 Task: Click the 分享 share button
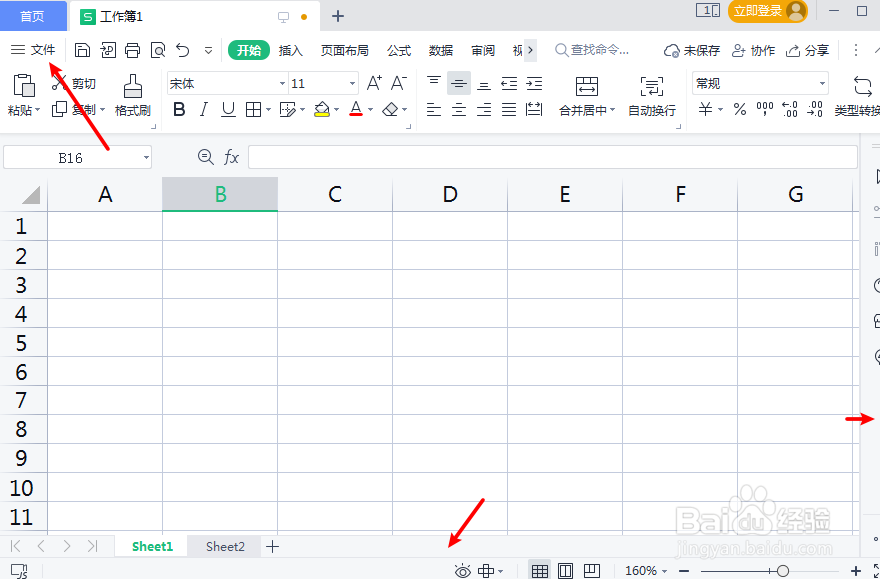[x=807, y=50]
